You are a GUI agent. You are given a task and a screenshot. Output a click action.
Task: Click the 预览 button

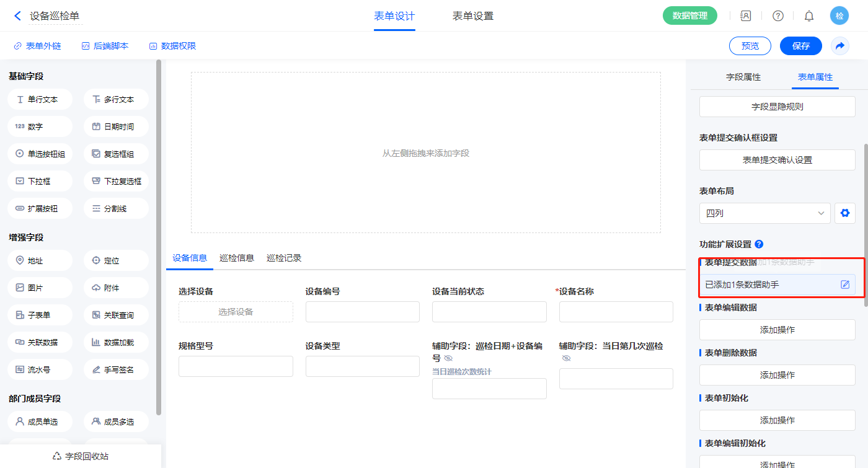[x=750, y=46]
